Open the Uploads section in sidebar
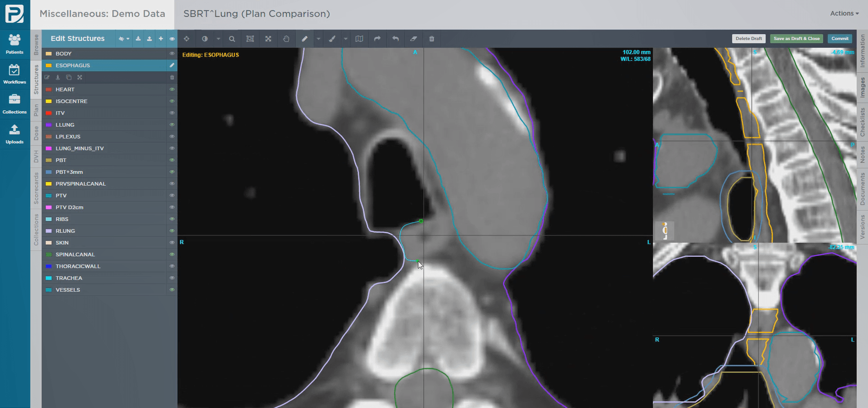868x408 pixels. click(x=14, y=134)
